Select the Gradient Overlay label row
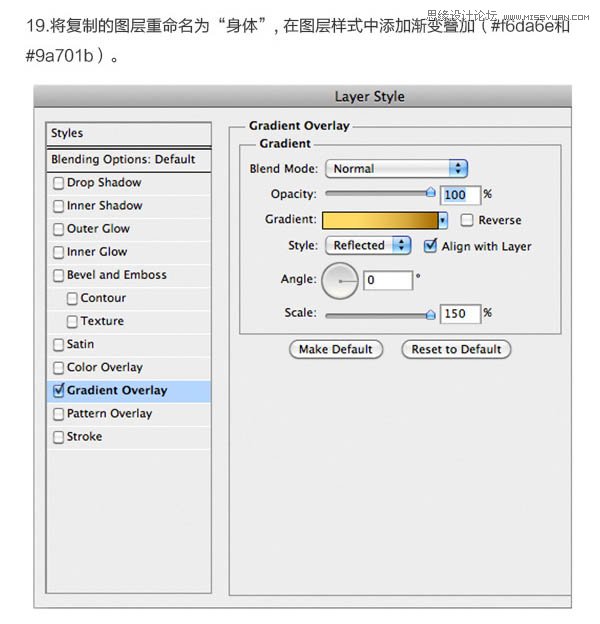 pyautogui.click(x=129, y=391)
